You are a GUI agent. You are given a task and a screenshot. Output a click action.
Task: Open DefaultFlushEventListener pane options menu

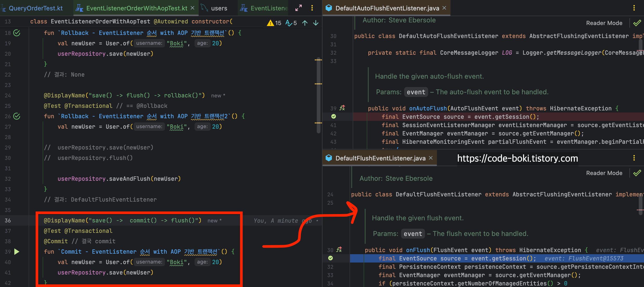(x=634, y=158)
